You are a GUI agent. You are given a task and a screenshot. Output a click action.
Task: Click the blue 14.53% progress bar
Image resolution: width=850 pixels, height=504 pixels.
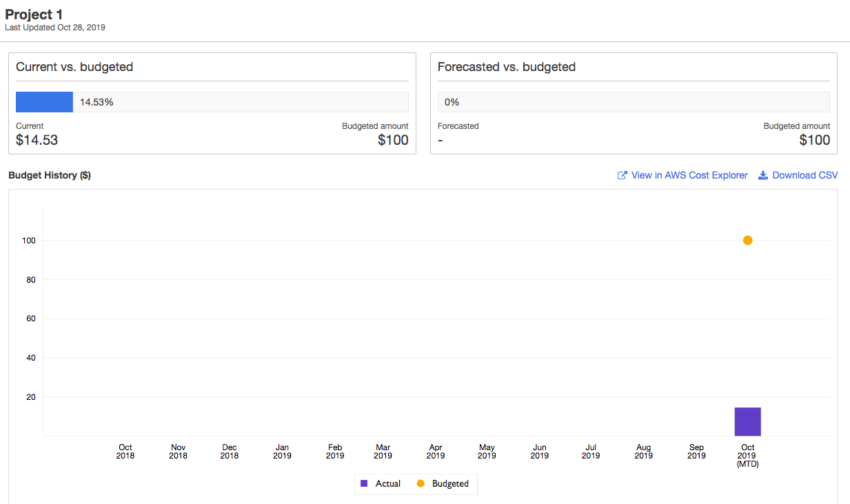coord(44,102)
